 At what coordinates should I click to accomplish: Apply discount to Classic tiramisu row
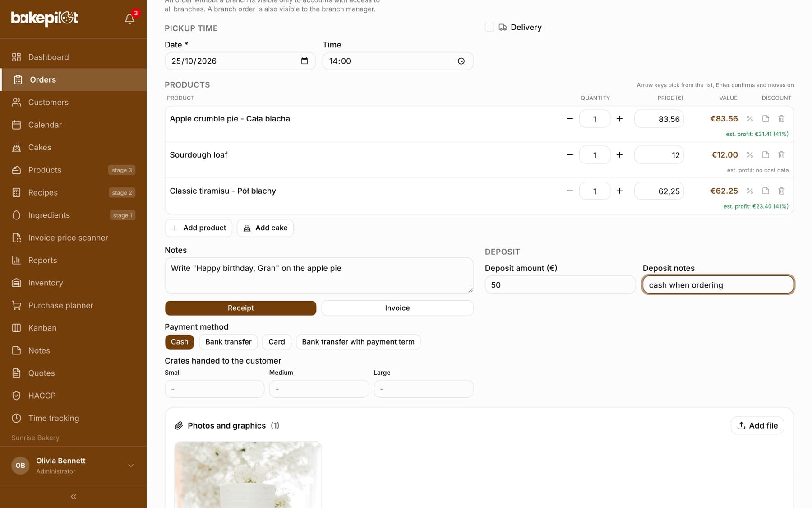[750, 191]
